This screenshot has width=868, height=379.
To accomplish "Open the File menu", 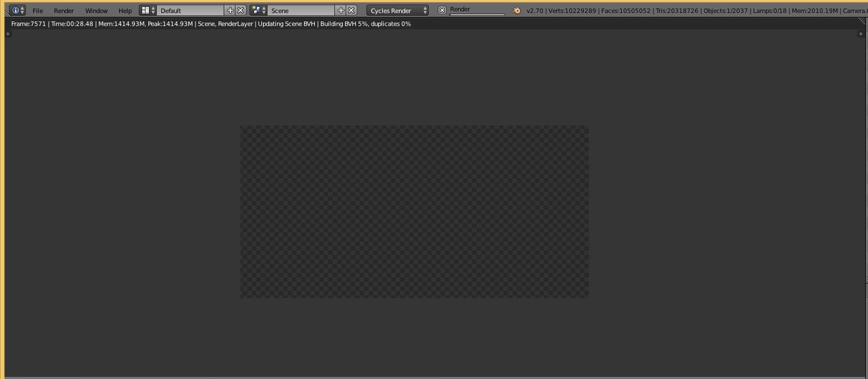I will coord(38,10).
